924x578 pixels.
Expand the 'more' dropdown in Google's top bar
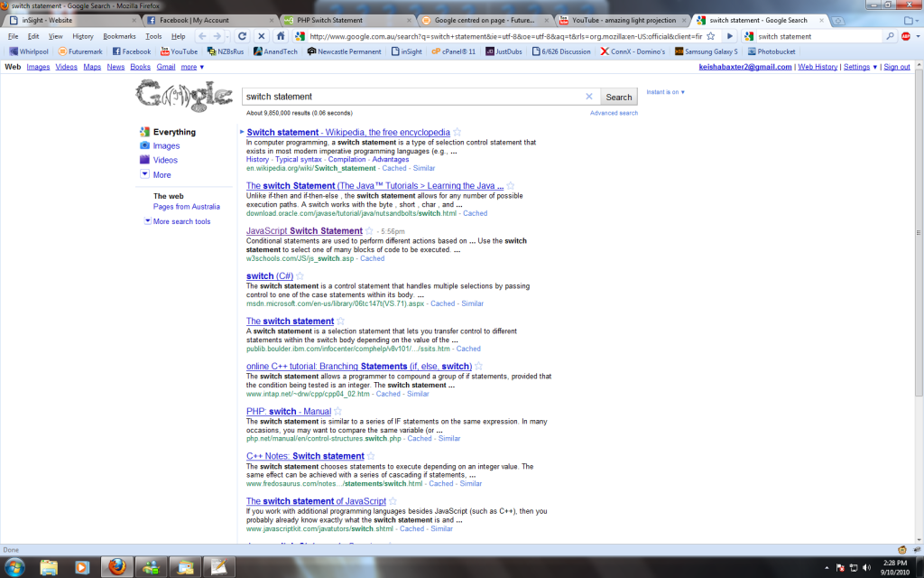pos(192,67)
